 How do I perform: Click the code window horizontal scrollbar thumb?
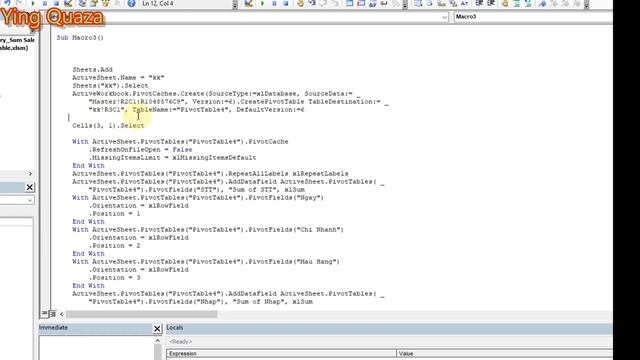(142, 314)
